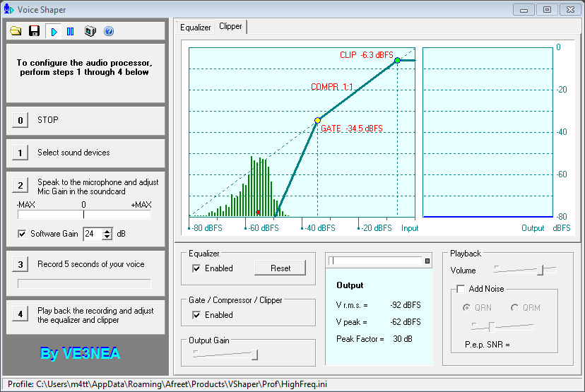Screen dimensions: 585x392
Task: Select the QRN radio button
Action: tap(466, 308)
